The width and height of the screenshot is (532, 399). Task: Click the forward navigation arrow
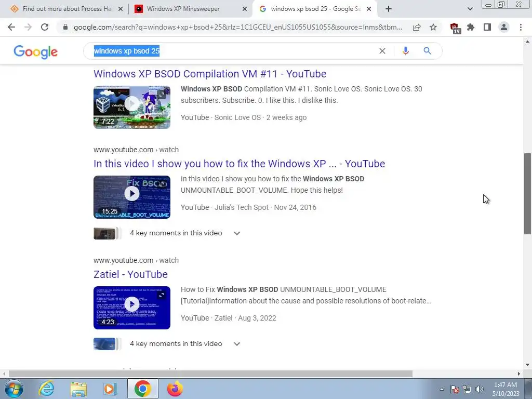(x=28, y=27)
